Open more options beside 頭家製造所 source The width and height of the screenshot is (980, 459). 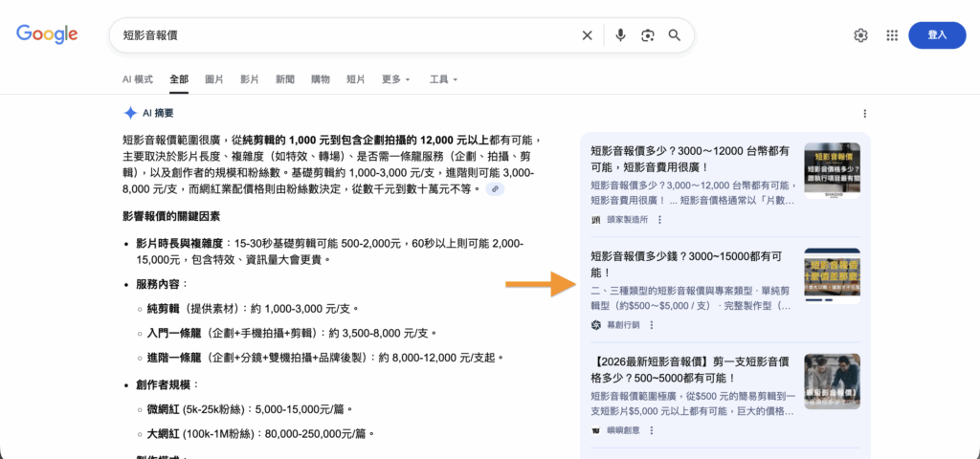[x=660, y=219]
